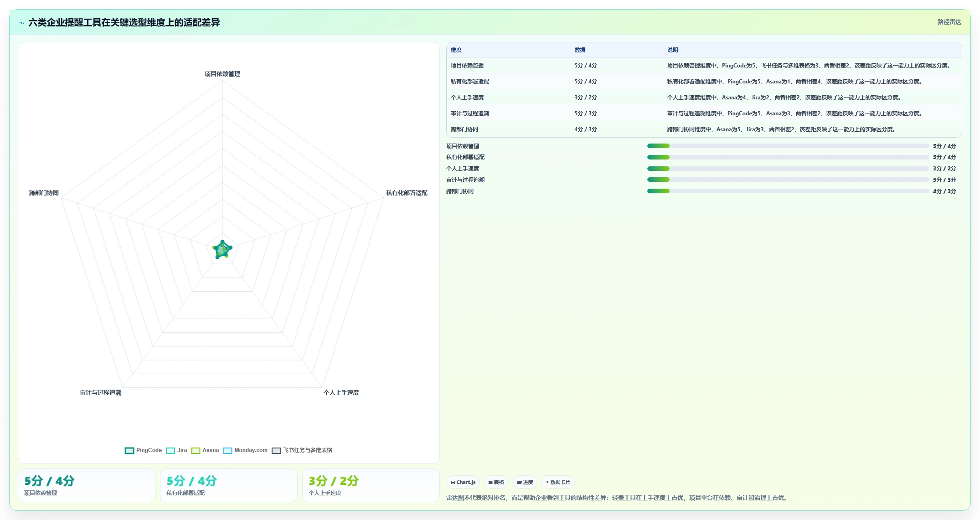Click the 说明 column header
The width and height of the screenshot is (980, 520).
673,50
